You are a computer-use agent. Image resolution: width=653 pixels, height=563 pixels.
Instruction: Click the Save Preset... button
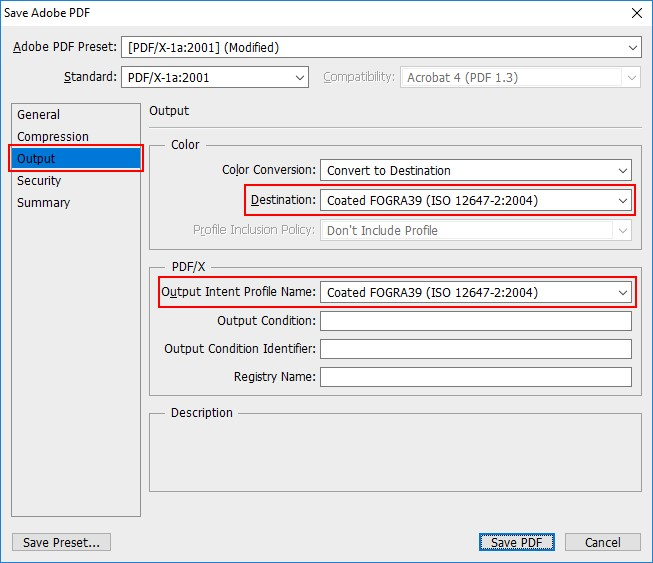tap(61, 542)
